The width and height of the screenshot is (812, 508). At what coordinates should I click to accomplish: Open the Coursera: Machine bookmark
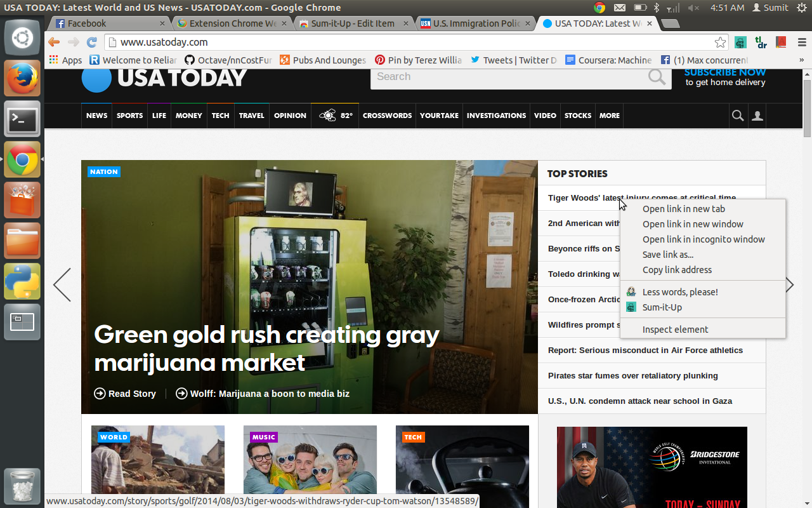tap(608, 60)
